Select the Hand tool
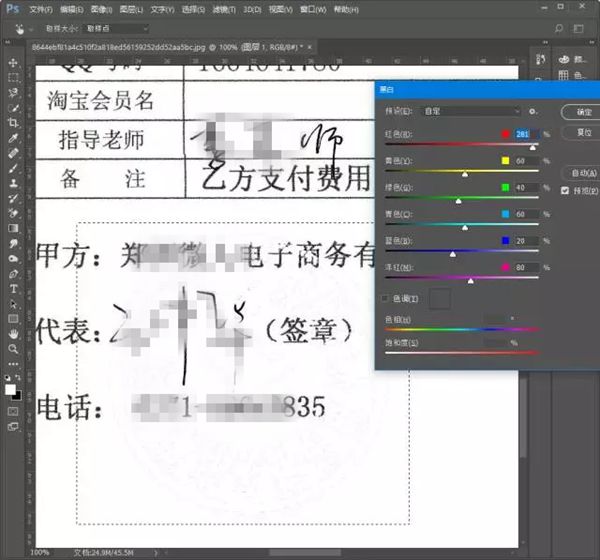 pyautogui.click(x=13, y=333)
